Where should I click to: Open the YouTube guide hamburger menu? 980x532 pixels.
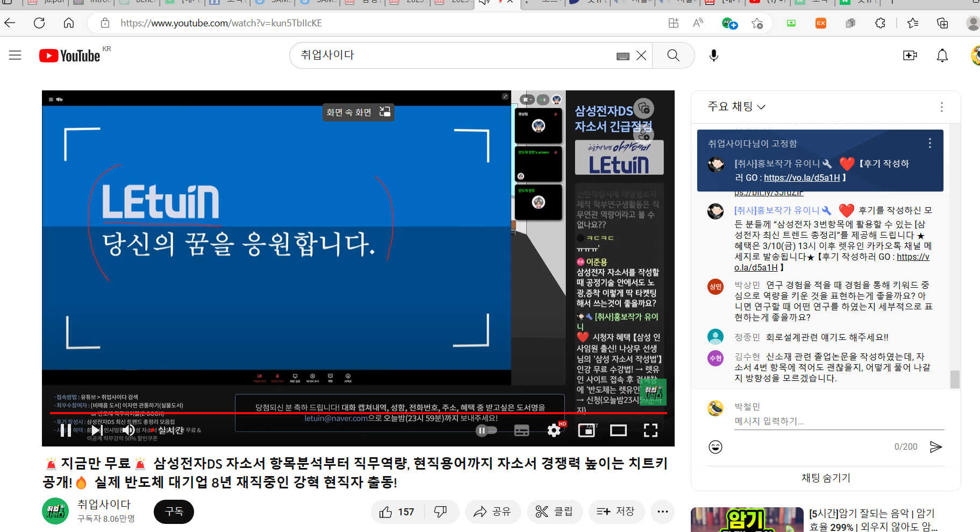pos(15,55)
